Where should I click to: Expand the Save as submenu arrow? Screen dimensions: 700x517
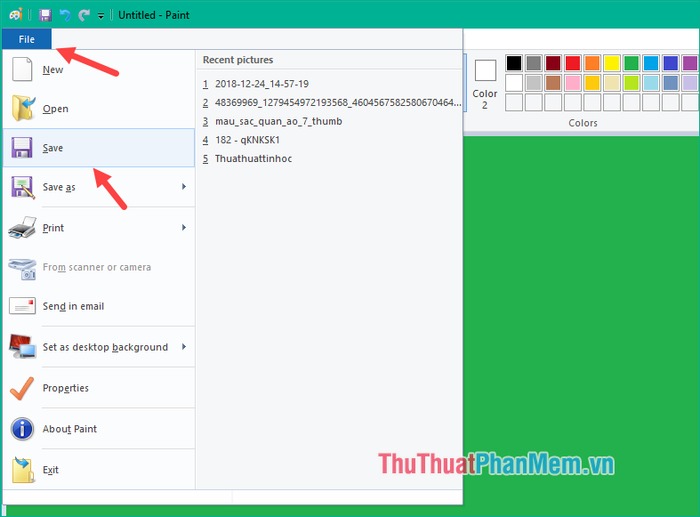tap(184, 187)
